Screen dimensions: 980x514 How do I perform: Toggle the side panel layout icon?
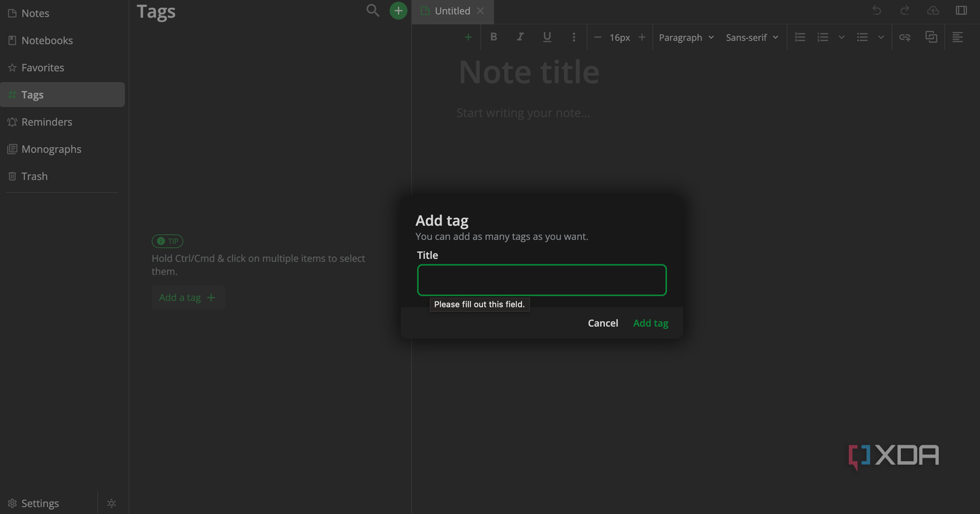pos(961,10)
